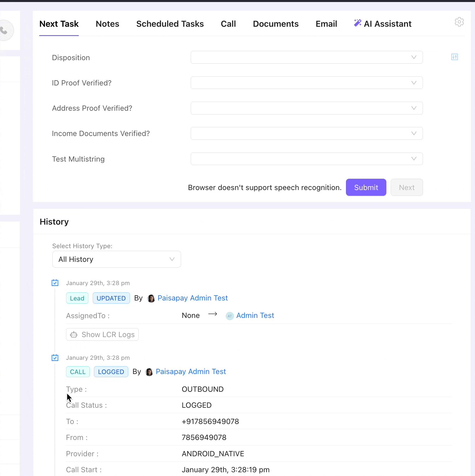Open the All History type selector
Image resolution: width=475 pixels, height=476 pixels.
pyautogui.click(x=117, y=259)
